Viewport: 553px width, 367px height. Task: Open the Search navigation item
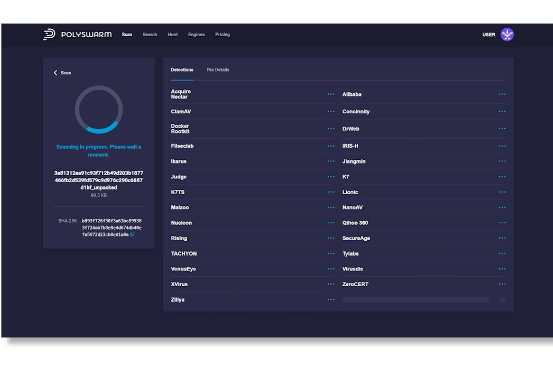(150, 35)
